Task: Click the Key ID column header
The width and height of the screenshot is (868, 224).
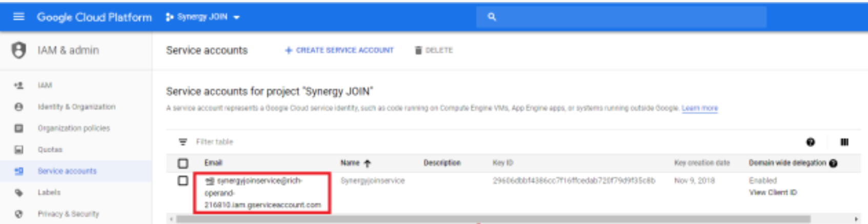Action: [x=503, y=163]
